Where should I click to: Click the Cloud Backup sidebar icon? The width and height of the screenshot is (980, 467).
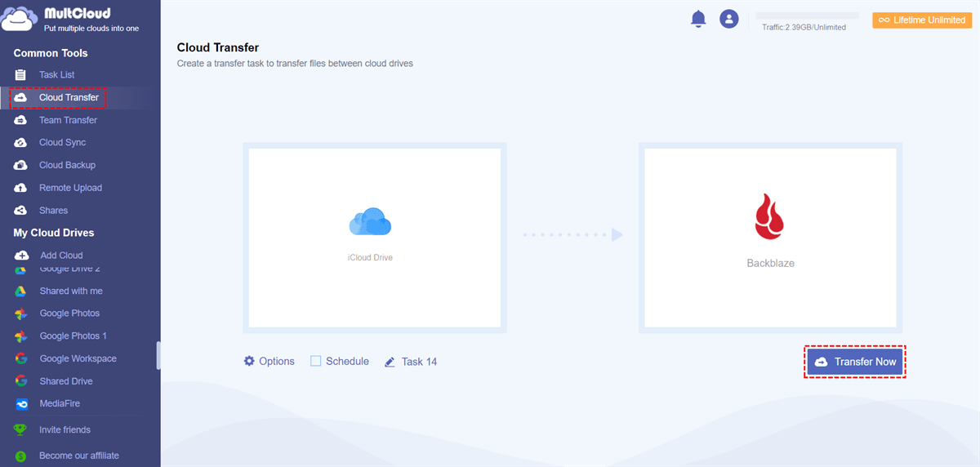21,165
